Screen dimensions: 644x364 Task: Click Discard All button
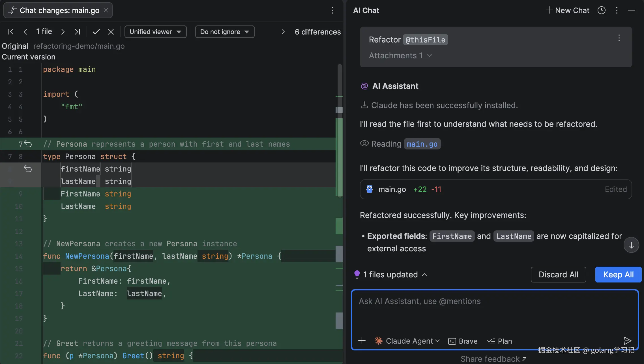click(x=558, y=275)
